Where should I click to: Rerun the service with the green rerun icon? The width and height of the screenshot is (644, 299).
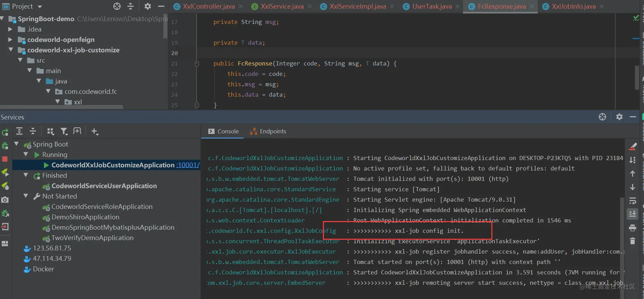click(5, 132)
